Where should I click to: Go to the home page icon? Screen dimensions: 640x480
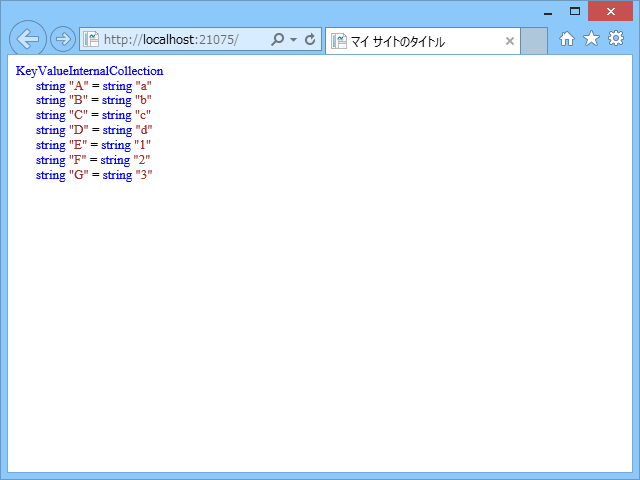point(567,39)
